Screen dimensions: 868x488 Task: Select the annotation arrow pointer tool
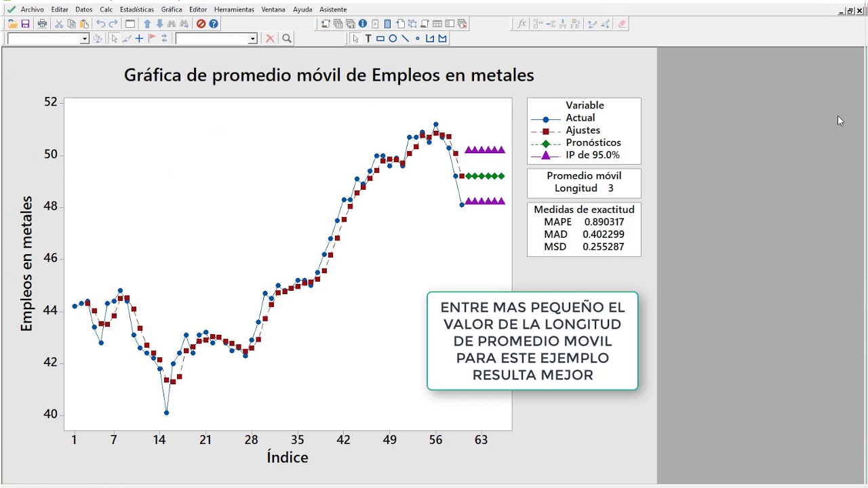(x=355, y=39)
